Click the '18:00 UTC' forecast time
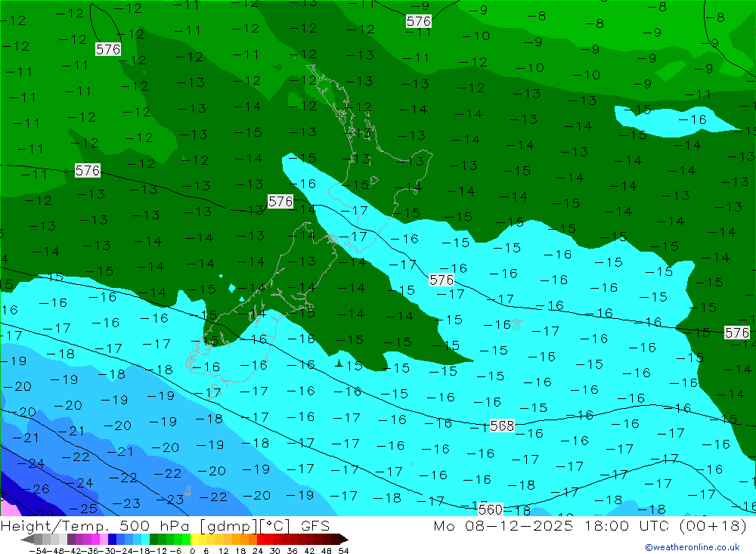756x554 pixels. point(629,525)
